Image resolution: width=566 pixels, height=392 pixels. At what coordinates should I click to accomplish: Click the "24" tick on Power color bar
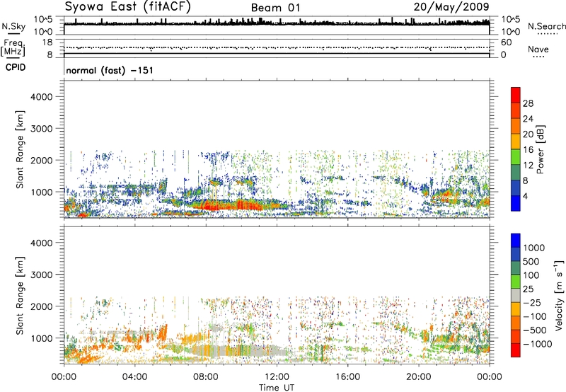(528, 119)
